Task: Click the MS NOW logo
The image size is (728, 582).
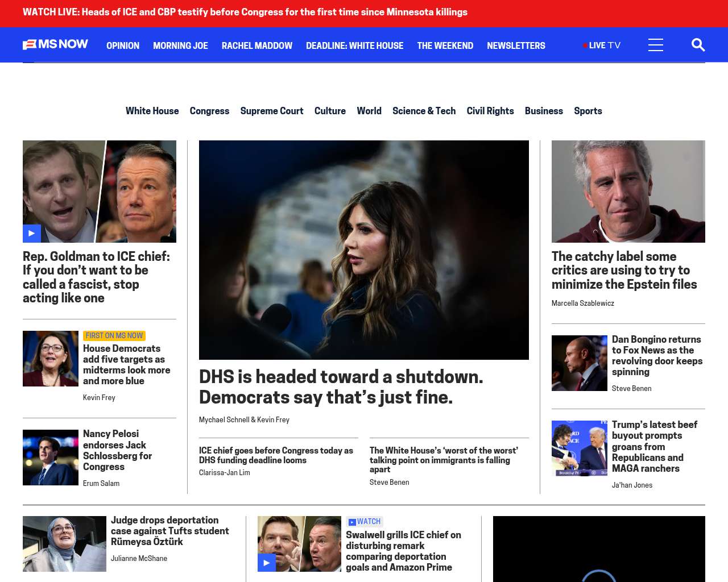Action: (55, 44)
